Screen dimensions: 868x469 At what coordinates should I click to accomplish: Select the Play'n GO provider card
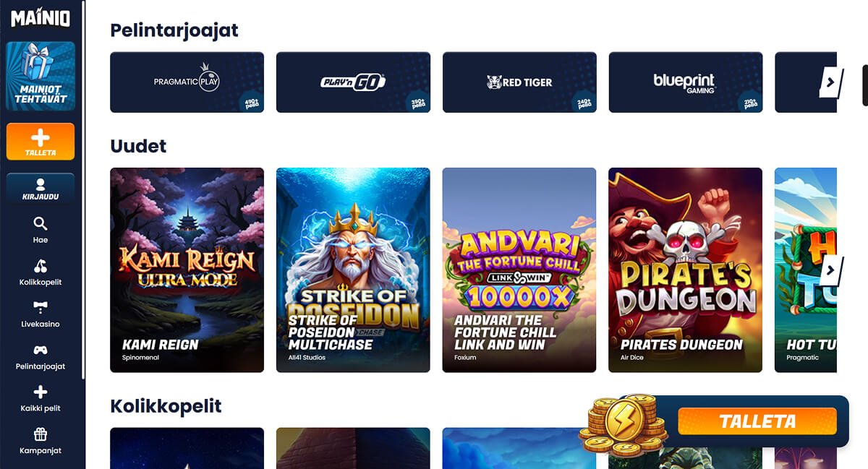point(353,82)
